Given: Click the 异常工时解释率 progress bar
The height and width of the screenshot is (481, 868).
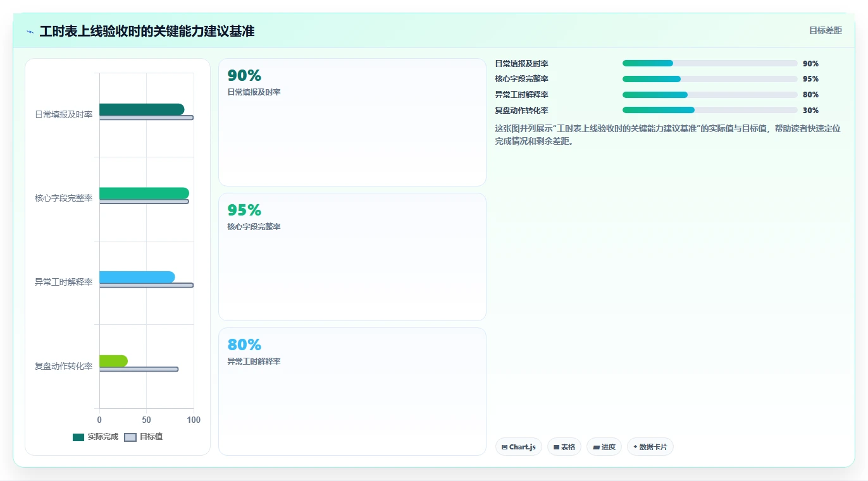Looking at the screenshot, I should click(x=710, y=95).
